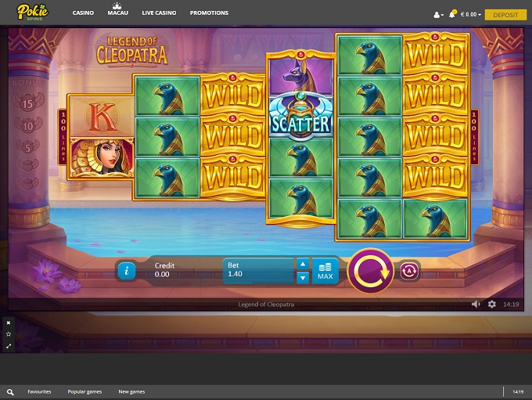Enable the autoplay spin button

point(410,271)
